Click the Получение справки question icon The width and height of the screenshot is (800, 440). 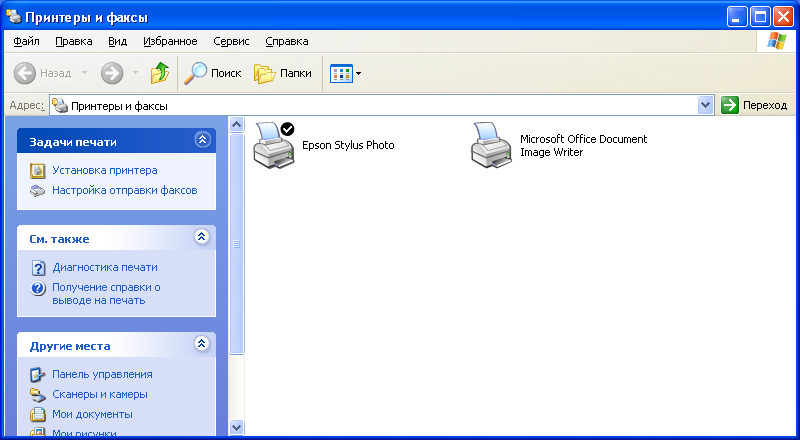point(38,288)
